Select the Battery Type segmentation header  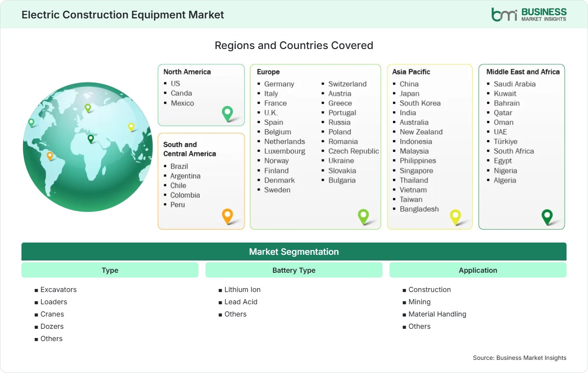294,270
